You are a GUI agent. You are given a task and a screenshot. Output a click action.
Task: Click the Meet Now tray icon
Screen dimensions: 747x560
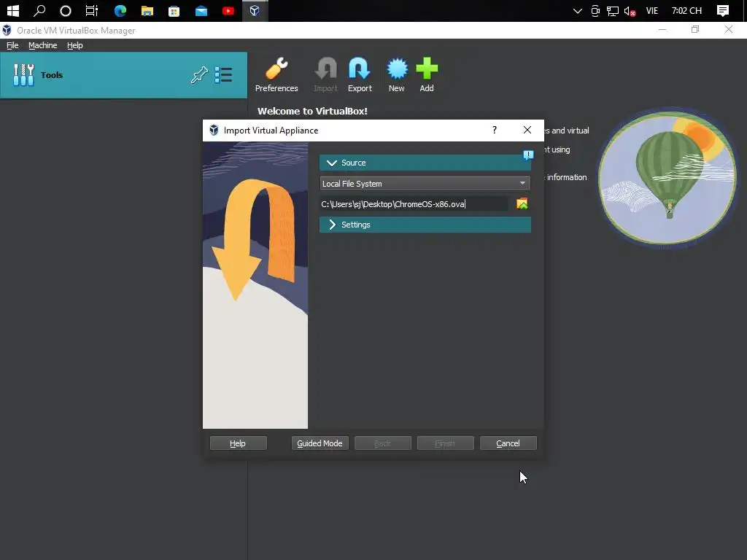coord(595,10)
